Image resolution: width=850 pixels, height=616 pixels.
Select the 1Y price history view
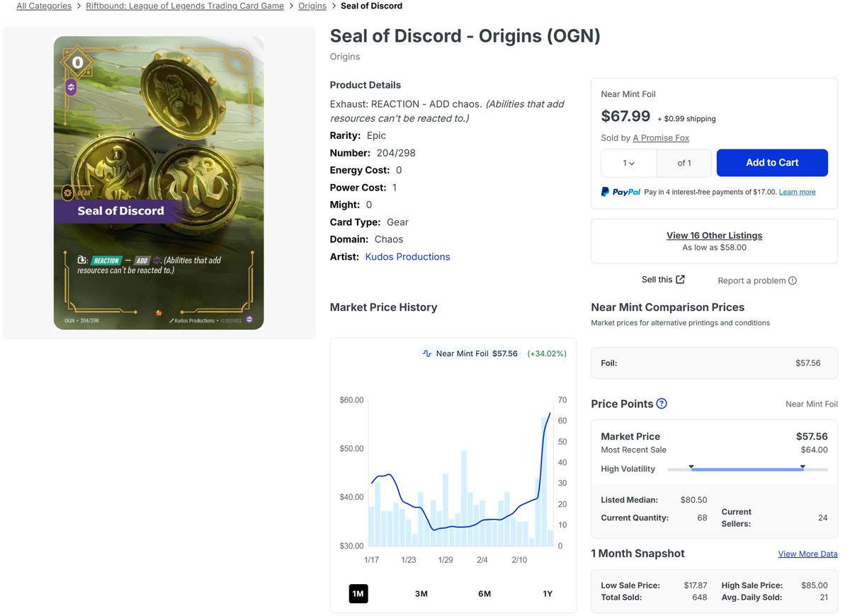(547, 594)
